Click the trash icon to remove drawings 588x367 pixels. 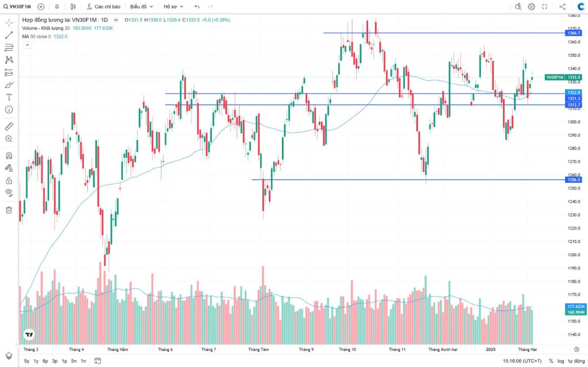click(9, 210)
